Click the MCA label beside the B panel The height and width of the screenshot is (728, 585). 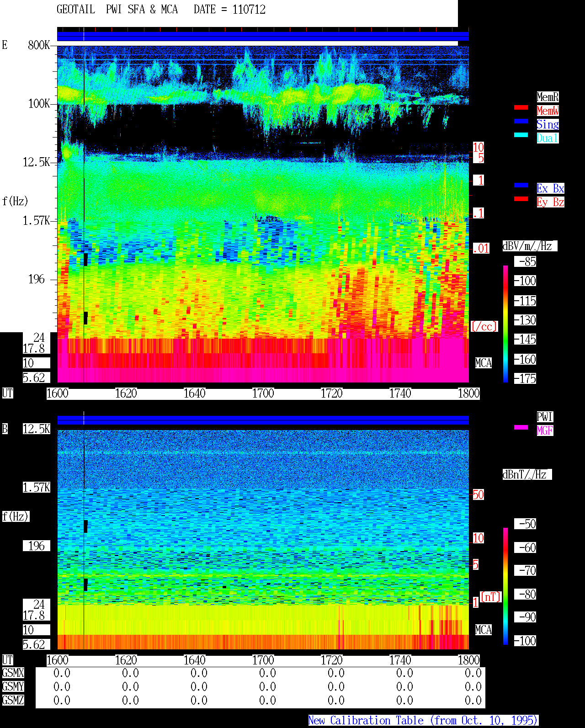point(484,630)
